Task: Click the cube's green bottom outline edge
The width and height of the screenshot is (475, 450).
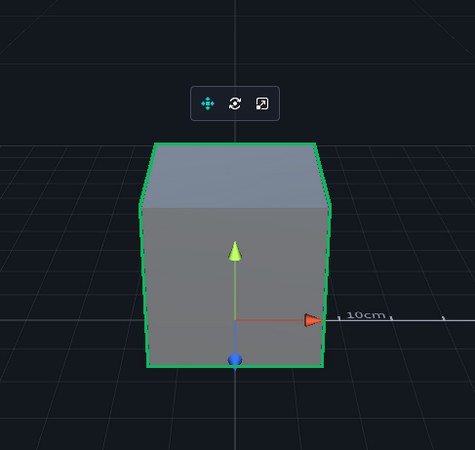Action: tap(235, 366)
